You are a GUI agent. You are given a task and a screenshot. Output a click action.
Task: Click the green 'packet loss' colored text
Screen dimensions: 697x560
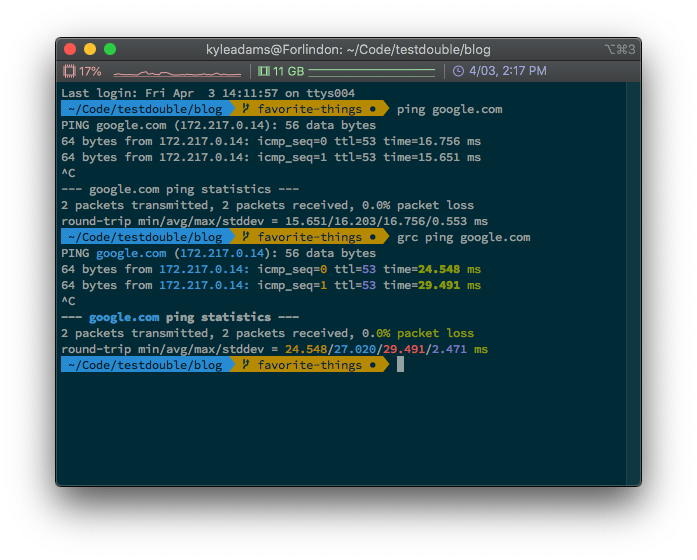(x=435, y=333)
